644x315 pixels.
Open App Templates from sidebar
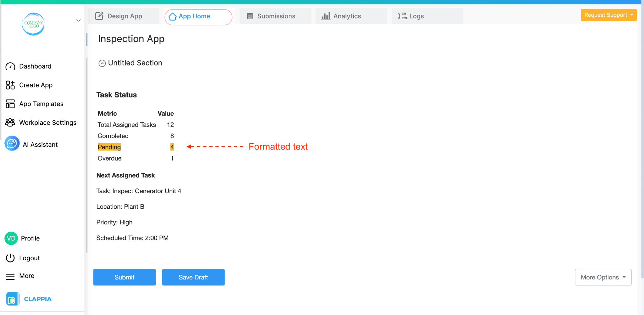tap(41, 104)
